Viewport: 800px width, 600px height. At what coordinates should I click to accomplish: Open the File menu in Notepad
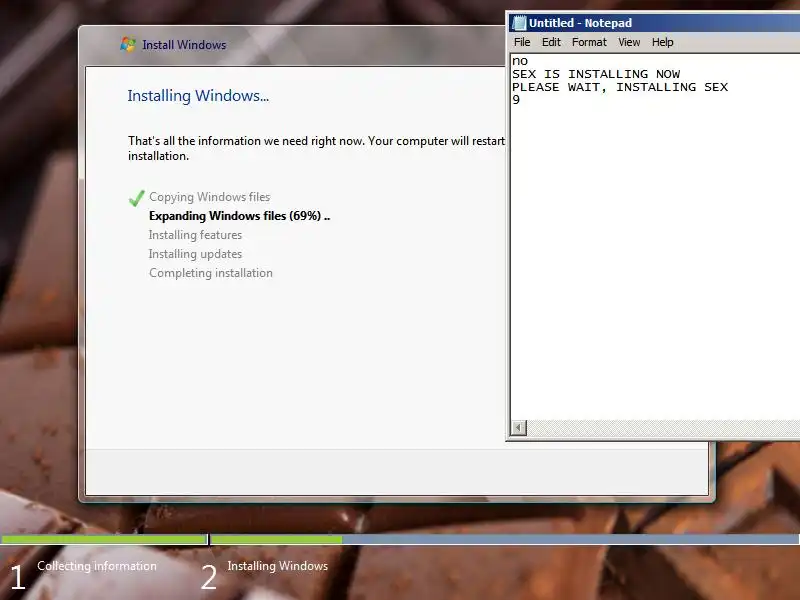pyautogui.click(x=522, y=42)
